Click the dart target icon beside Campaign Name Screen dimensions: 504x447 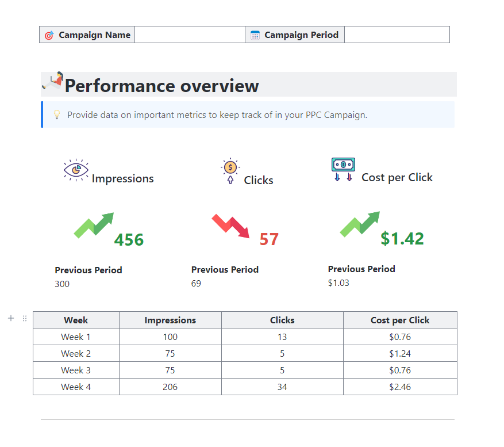click(49, 35)
